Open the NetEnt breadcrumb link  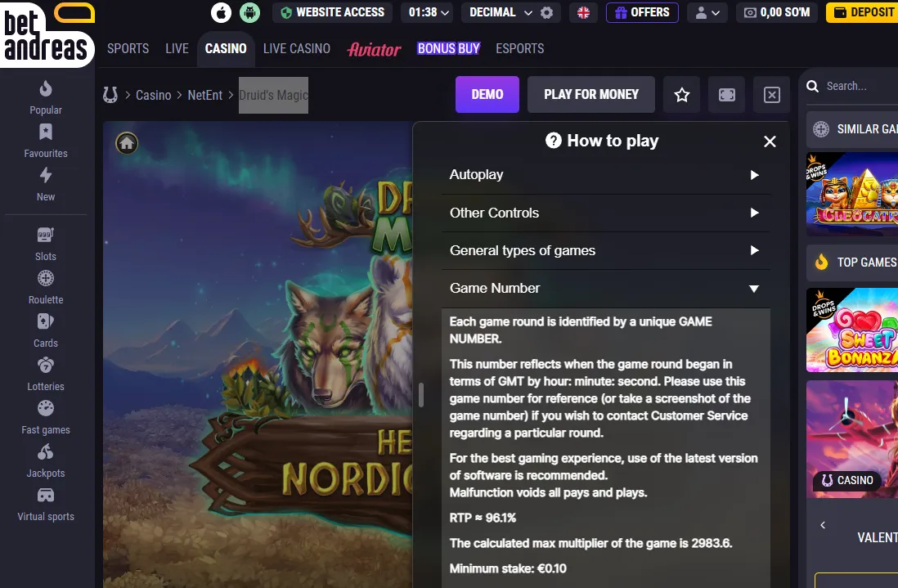(205, 95)
